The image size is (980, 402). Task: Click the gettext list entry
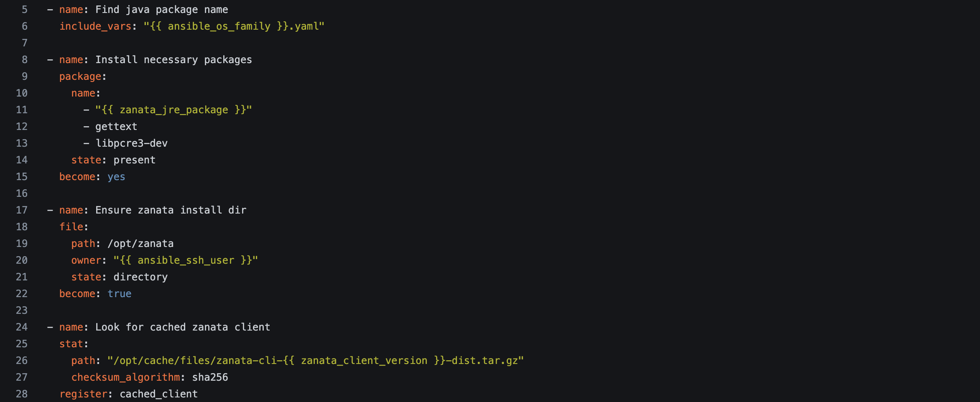(x=116, y=127)
